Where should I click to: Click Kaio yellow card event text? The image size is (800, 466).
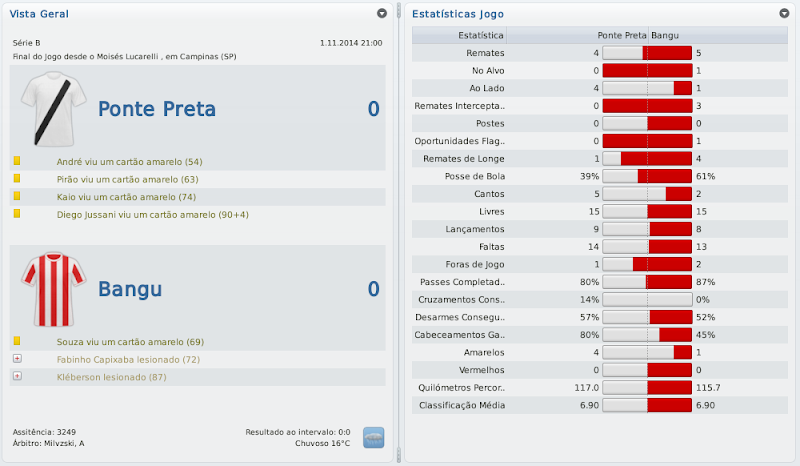(126, 197)
